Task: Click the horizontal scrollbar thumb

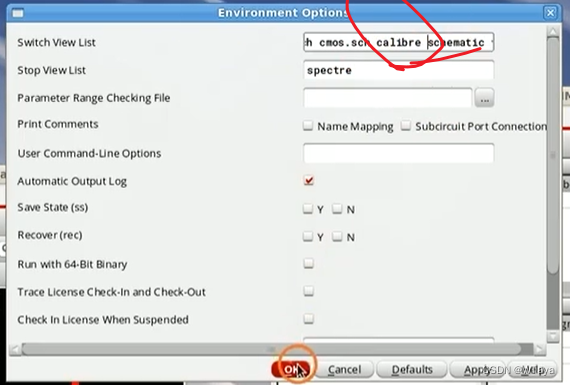Action: (x=272, y=350)
